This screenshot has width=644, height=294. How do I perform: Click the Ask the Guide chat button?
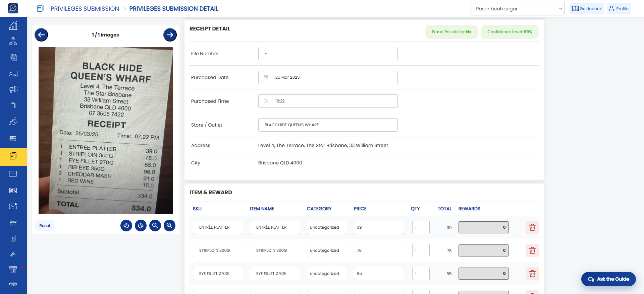[608, 279]
